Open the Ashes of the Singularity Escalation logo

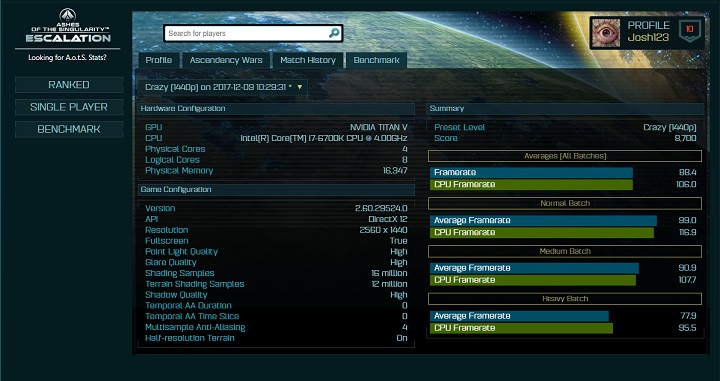(68, 26)
